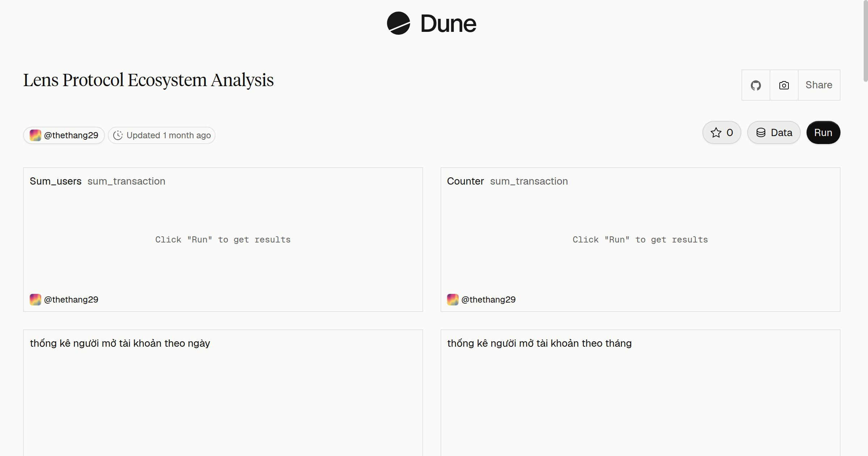
Task: Click the avatar in the author chip under title
Action: (x=35, y=135)
